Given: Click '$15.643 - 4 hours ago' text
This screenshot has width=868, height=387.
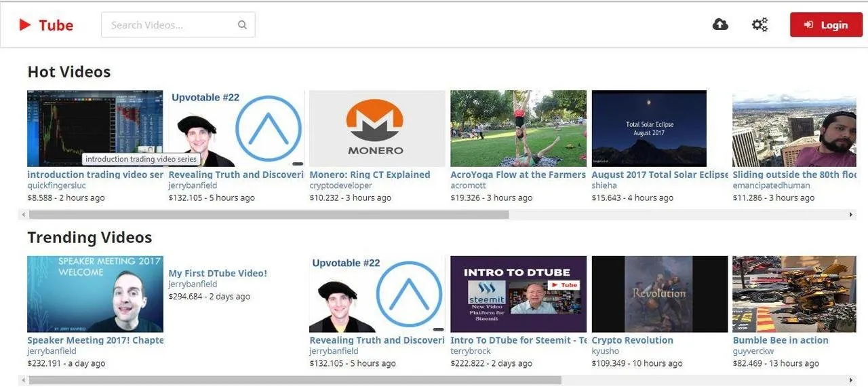Looking at the screenshot, I should click(x=633, y=198).
